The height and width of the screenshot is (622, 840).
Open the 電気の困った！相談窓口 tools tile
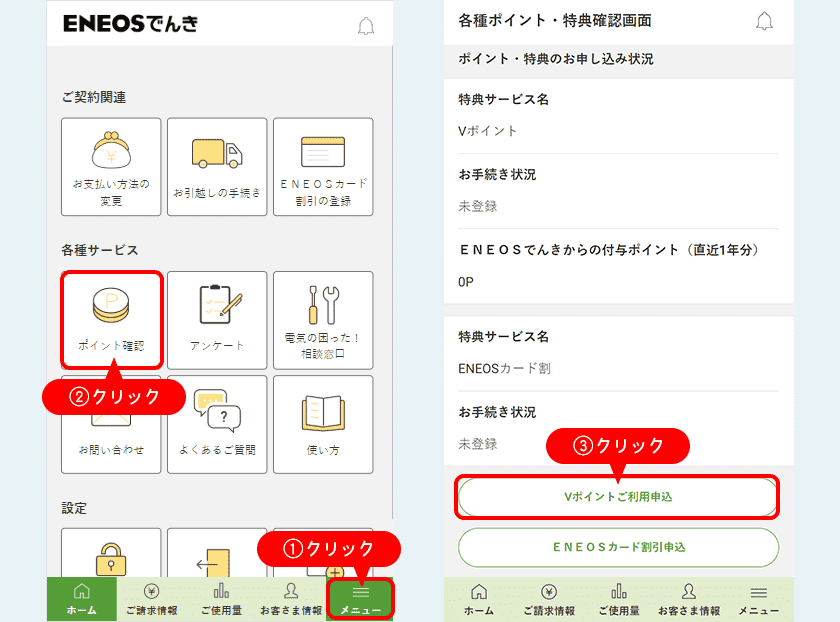tap(323, 320)
